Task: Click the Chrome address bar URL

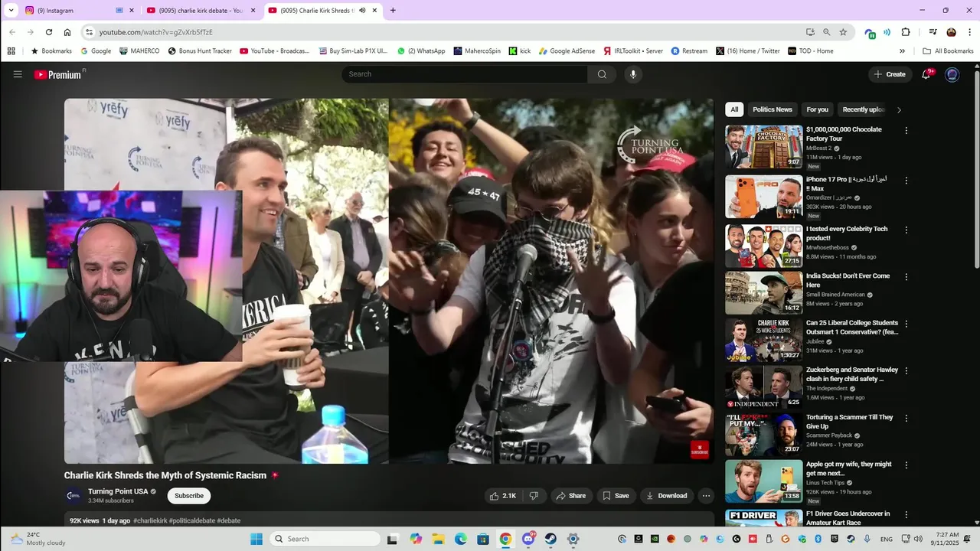Action: point(156,32)
